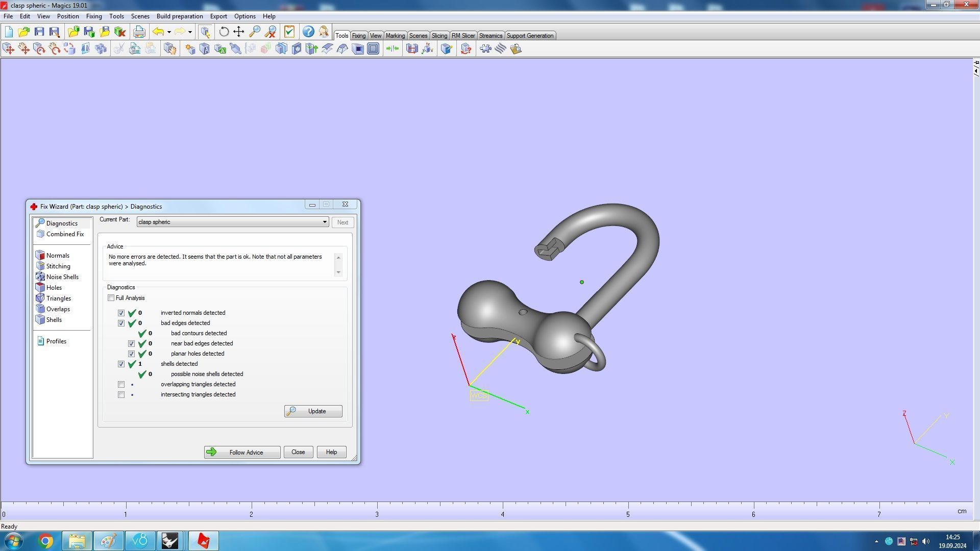Image resolution: width=980 pixels, height=551 pixels.
Task: Click the Update diagnostics button
Action: click(x=313, y=411)
